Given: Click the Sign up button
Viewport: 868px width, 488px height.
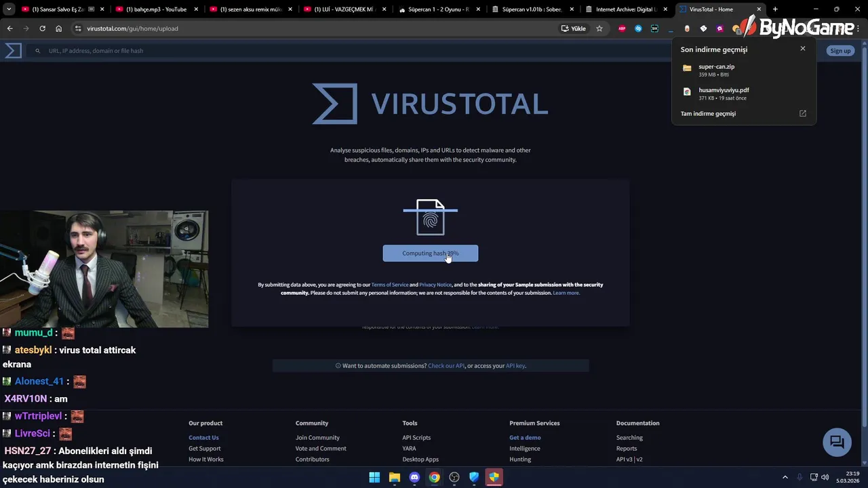Looking at the screenshot, I should (x=840, y=51).
